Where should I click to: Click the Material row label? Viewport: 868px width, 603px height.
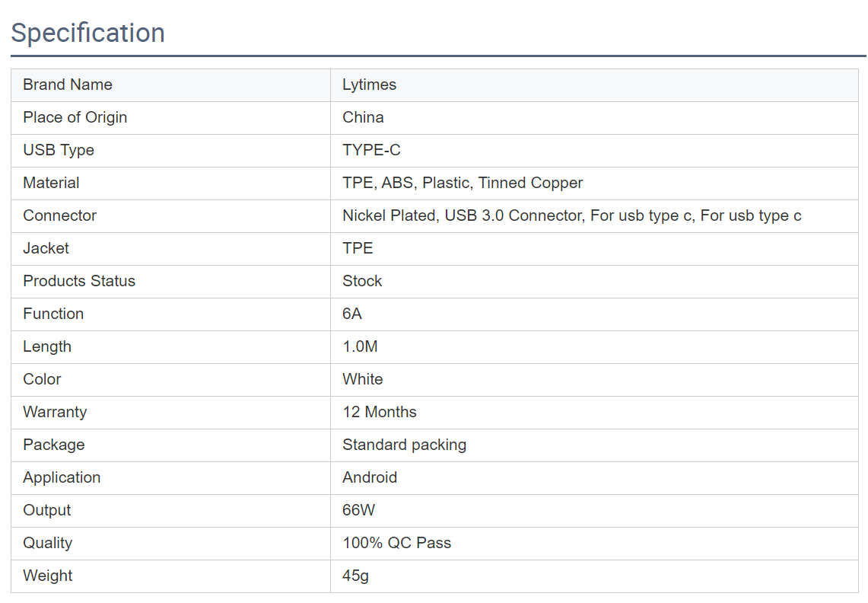coord(51,183)
